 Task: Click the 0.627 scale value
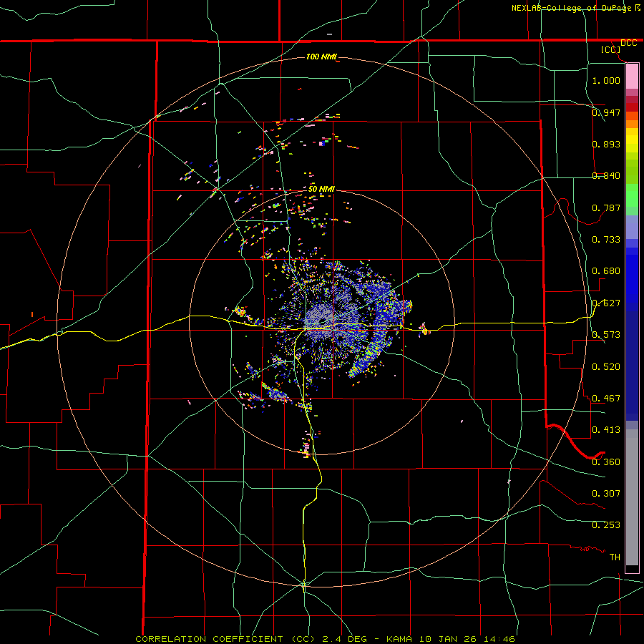[x=606, y=303]
